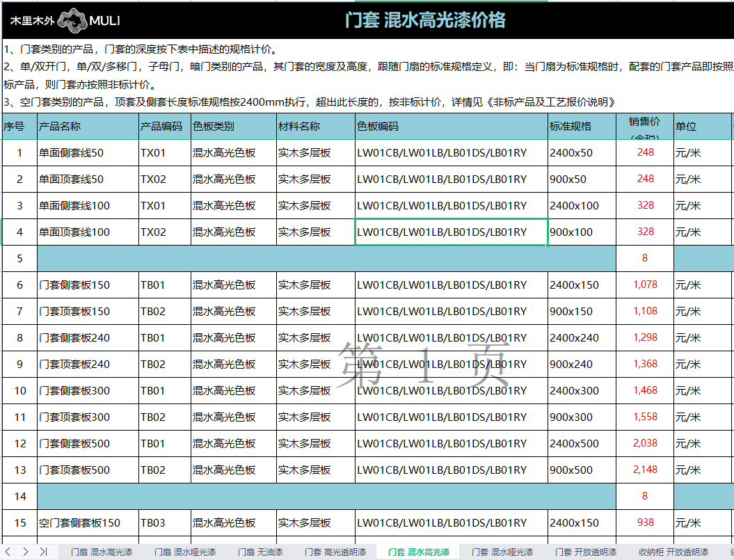The height and width of the screenshot is (560, 734).
Task: Open the 门套 混水哑光漆 sheet tab
Action: click(x=502, y=552)
